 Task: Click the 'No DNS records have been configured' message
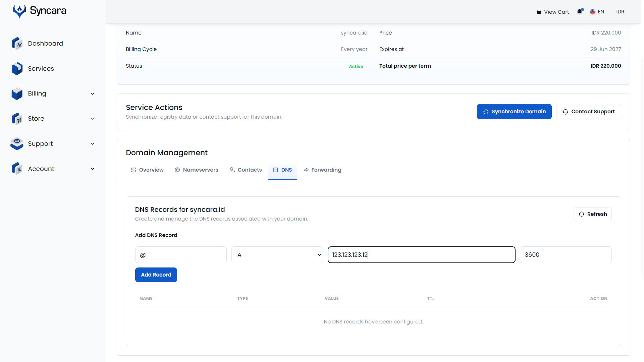click(373, 322)
